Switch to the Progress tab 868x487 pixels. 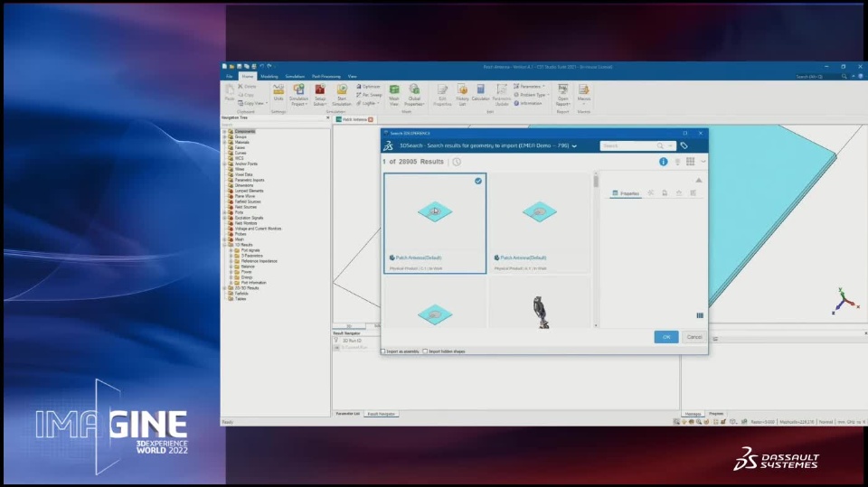tap(716, 414)
